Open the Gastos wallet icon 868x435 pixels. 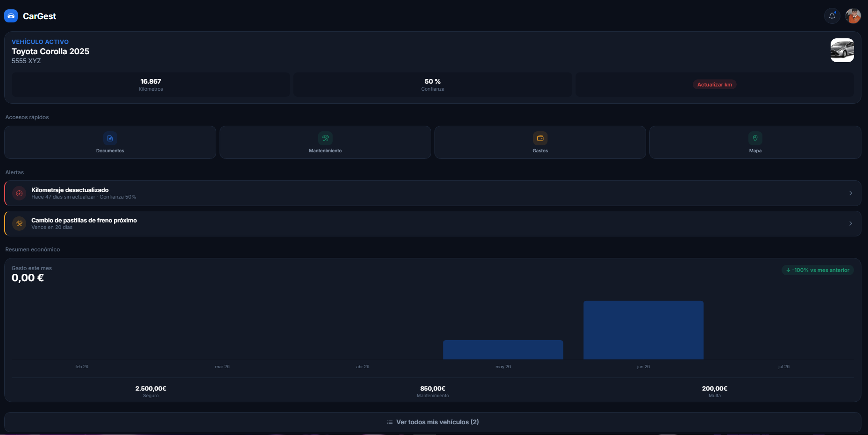tap(540, 138)
